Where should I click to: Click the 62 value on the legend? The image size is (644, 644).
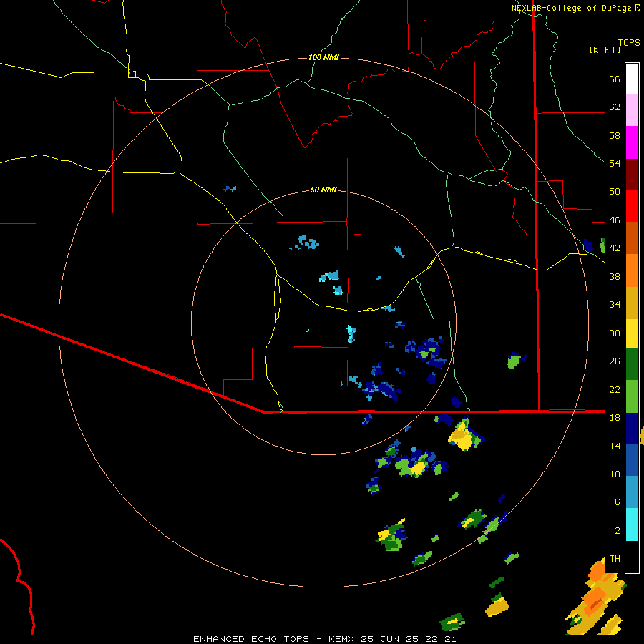(x=615, y=107)
